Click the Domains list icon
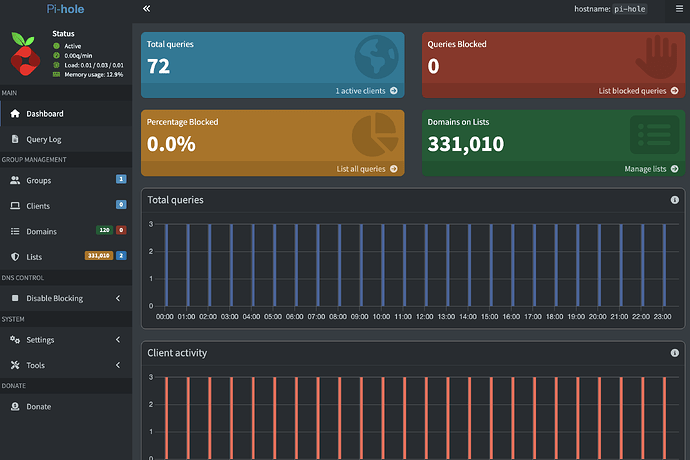Image resolution: width=690 pixels, height=460 pixels. click(x=15, y=231)
